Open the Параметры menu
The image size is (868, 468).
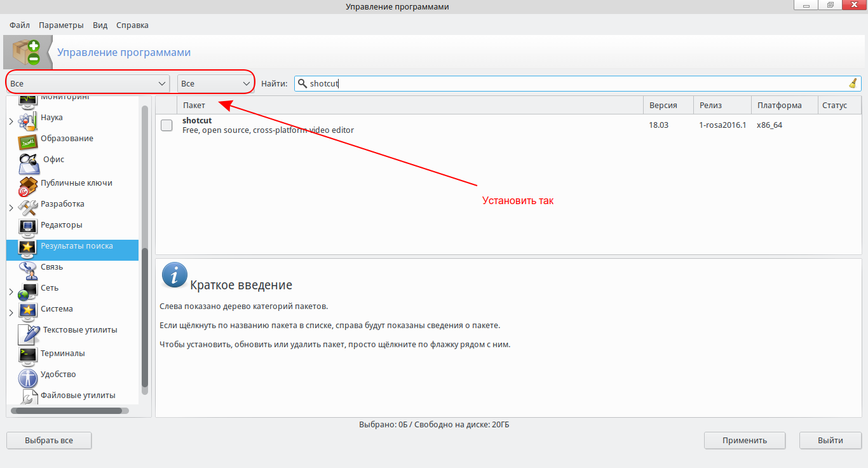[x=61, y=25]
